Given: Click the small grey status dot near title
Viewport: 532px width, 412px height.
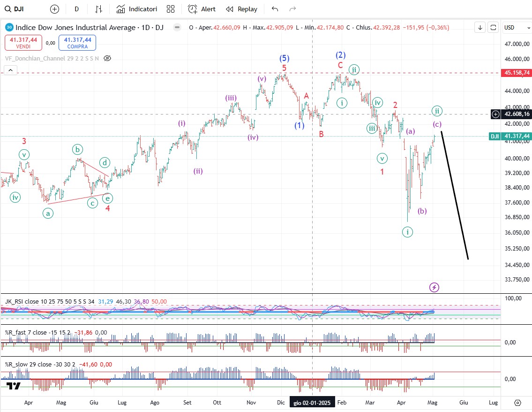Looking at the screenshot, I should [177, 28].
